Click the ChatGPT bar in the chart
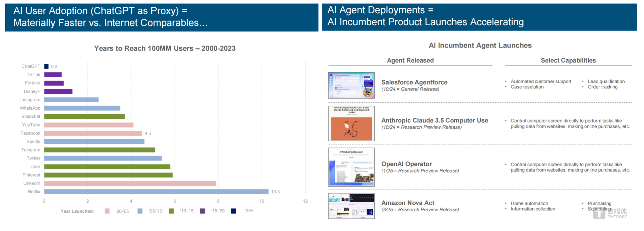Screen dimensions: 644x231 coord(46,66)
